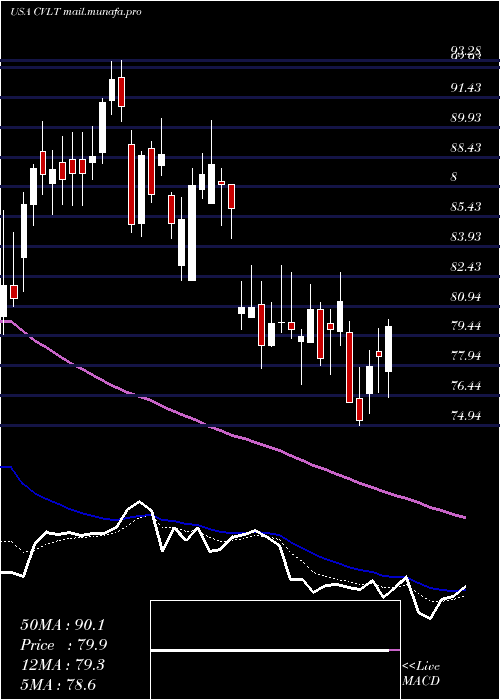
Task: Click the '50MA : 90.1' readout
Action: click(63, 625)
